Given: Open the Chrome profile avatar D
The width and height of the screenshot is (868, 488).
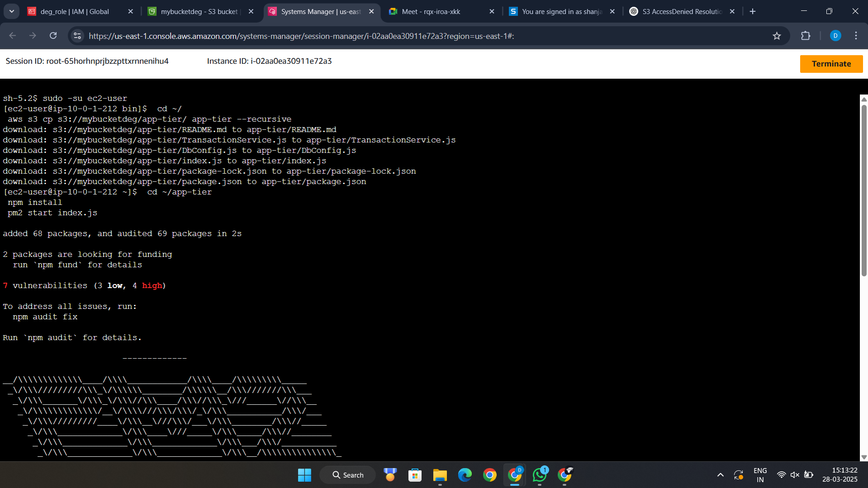Looking at the screenshot, I should [x=835, y=36].
